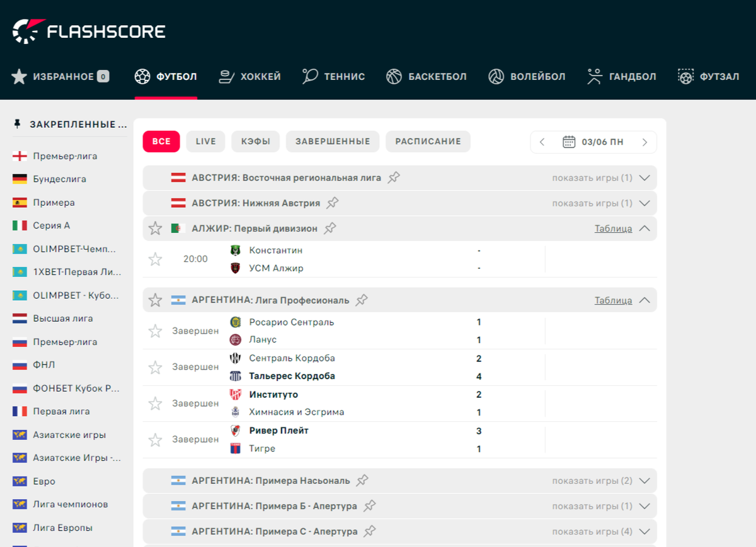Pin Алжир Первый дивизион league

329,228
